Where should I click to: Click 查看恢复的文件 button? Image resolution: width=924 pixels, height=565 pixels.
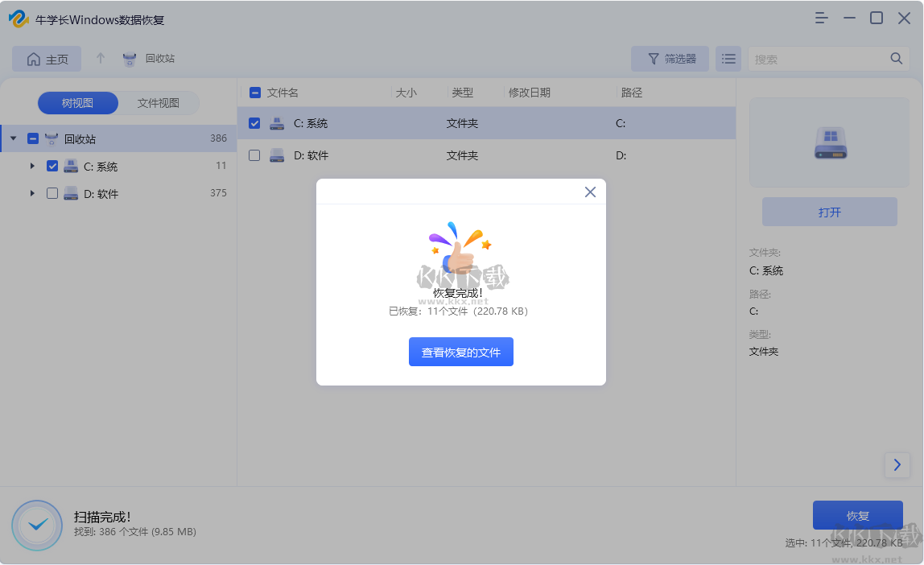coord(461,352)
